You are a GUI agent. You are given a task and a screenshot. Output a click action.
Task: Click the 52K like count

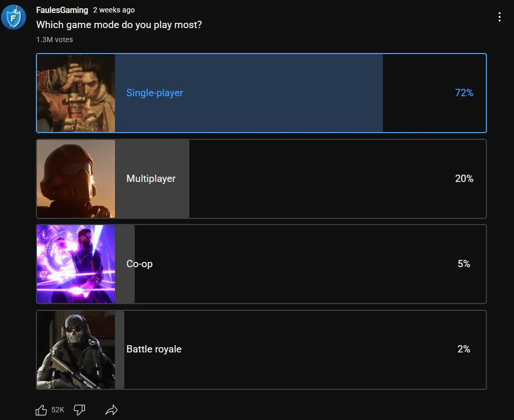point(58,410)
